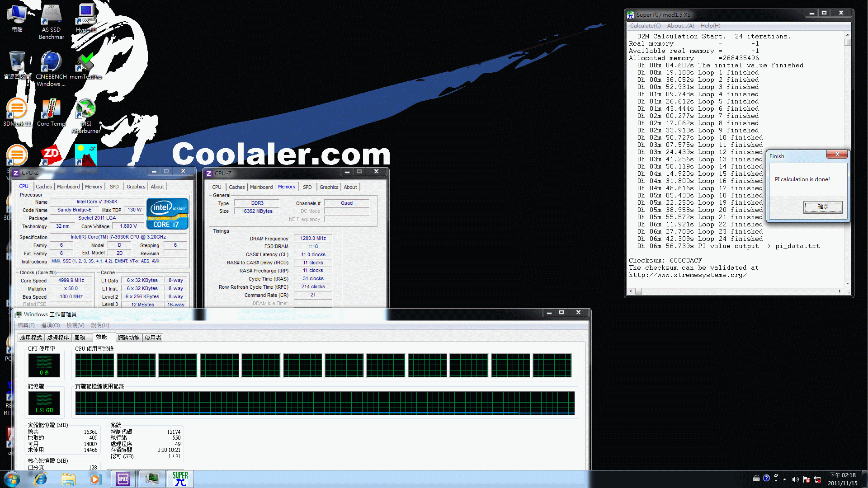
Task: Open About...(A) menu in Super PI
Action: click(x=680, y=26)
